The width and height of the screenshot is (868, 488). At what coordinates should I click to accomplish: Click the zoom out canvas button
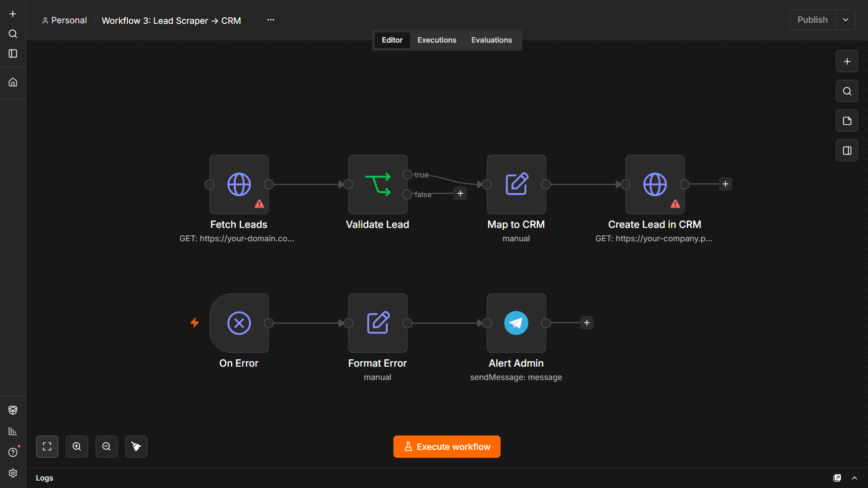[x=106, y=446]
